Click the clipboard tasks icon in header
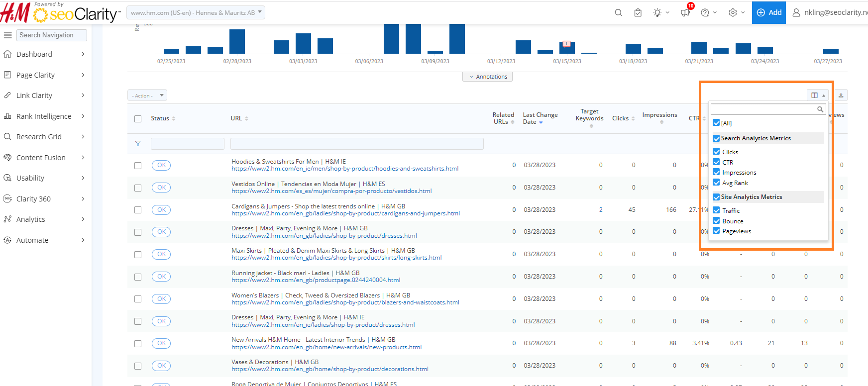 coord(638,12)
